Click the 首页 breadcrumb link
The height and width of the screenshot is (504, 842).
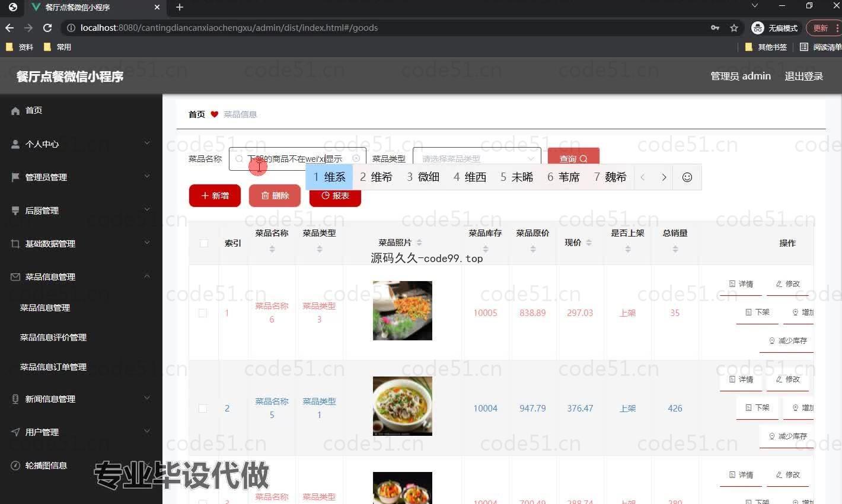coord(197,114)
